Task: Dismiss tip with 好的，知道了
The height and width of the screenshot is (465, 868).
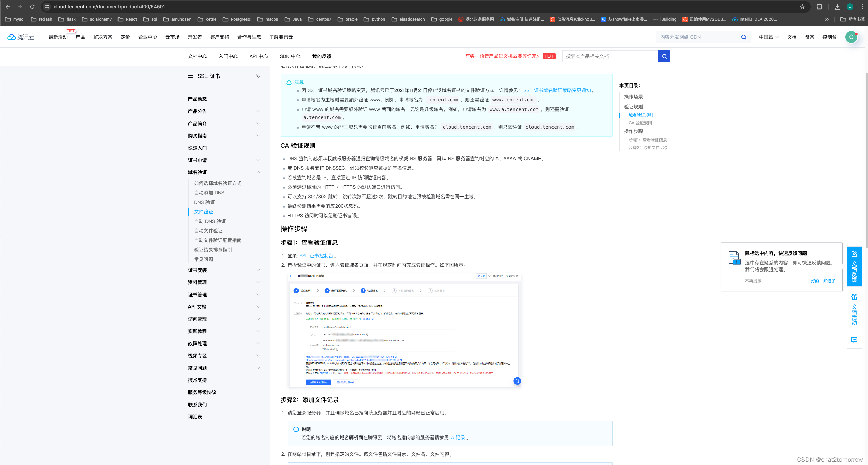Action: (x=822, y=281)
